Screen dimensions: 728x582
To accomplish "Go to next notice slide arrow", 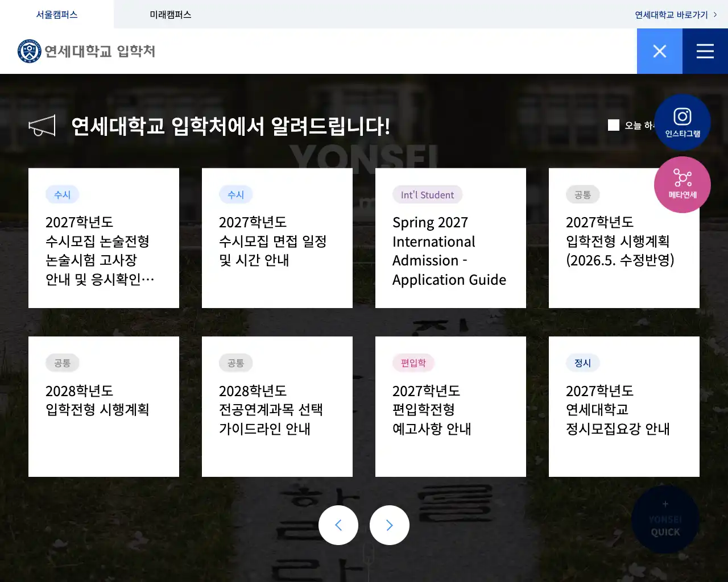I will tap(390, 525).
